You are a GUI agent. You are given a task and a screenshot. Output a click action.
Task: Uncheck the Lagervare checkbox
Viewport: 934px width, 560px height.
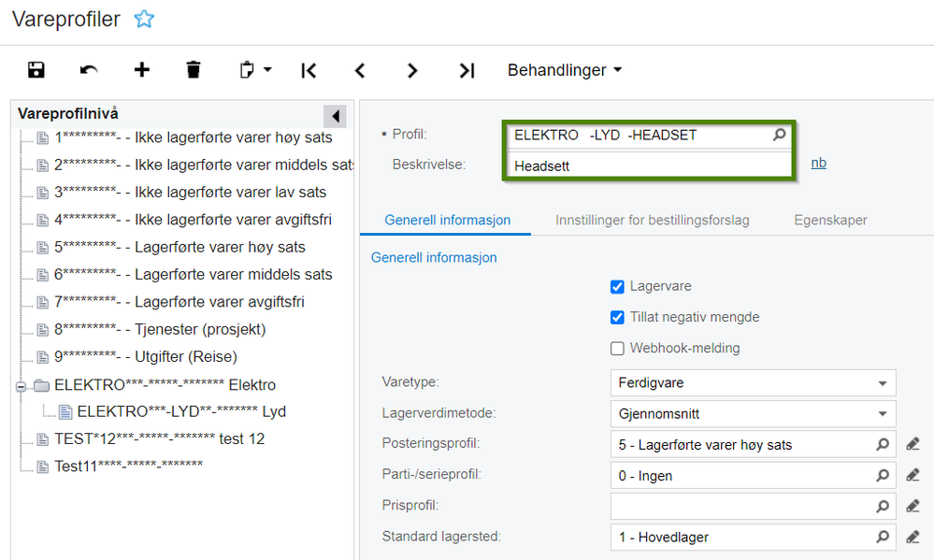[617, 287]
